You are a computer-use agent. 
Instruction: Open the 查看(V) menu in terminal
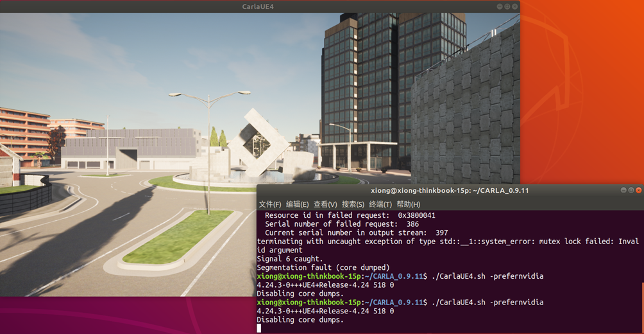325,204
